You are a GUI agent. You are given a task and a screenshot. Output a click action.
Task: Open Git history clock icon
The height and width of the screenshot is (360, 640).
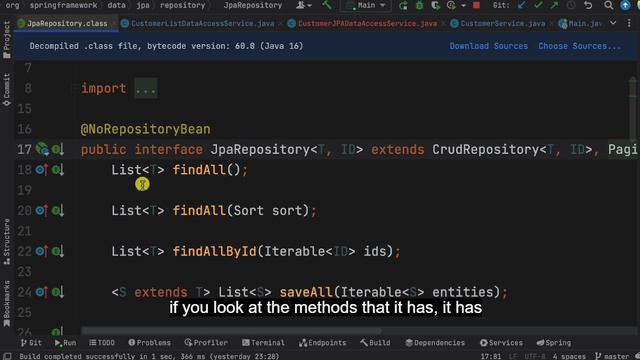pos(571,5)
